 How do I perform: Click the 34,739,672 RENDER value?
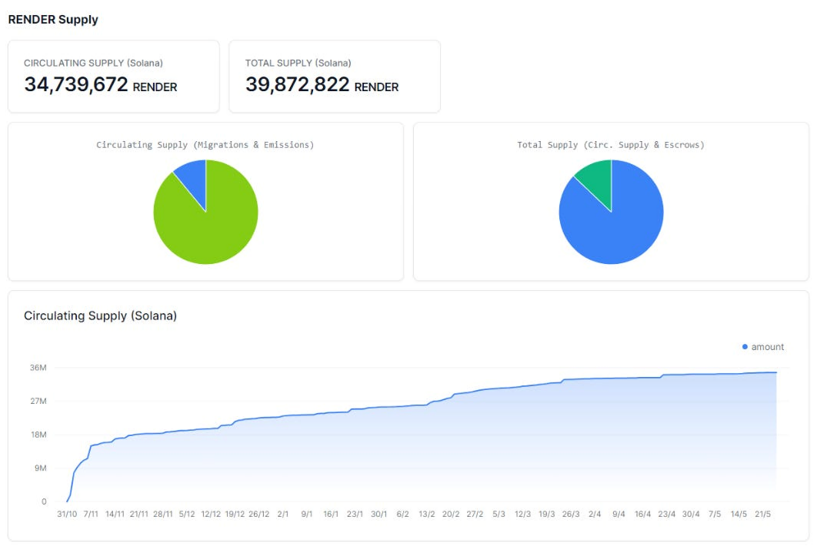[101, 84]
